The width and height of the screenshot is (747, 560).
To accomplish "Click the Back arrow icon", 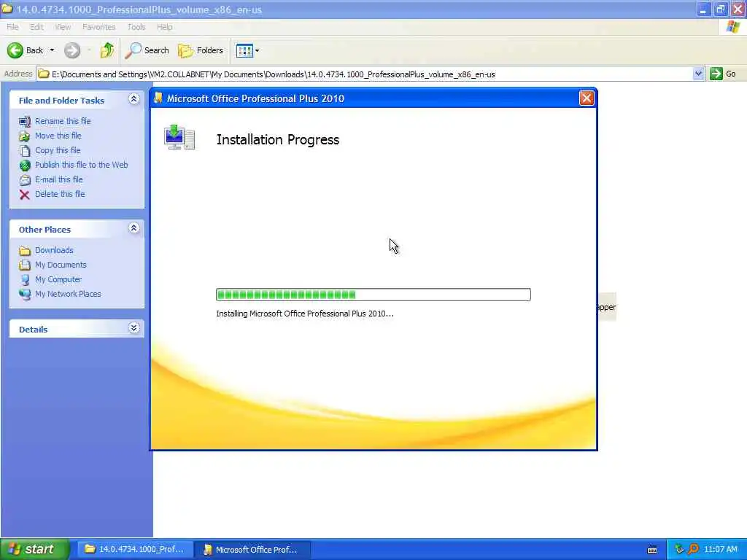I will [x=15, y=50].
